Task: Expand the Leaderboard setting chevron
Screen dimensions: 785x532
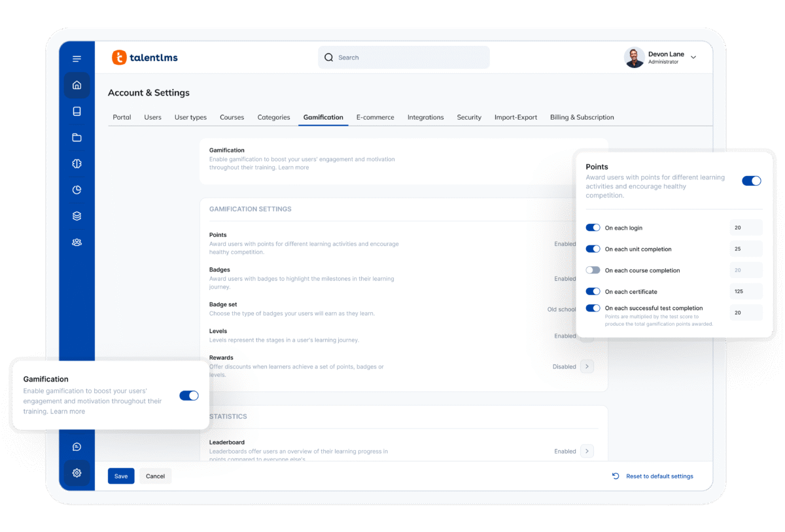Action: [x=587, y=451]
